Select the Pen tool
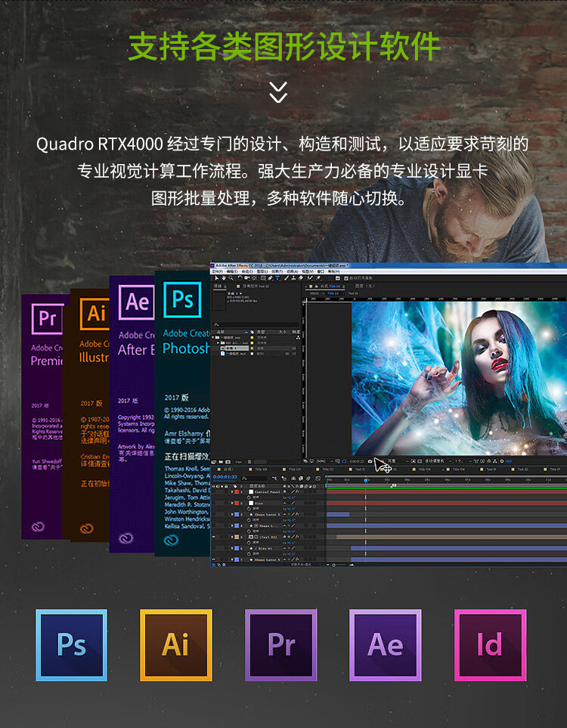 270,278
